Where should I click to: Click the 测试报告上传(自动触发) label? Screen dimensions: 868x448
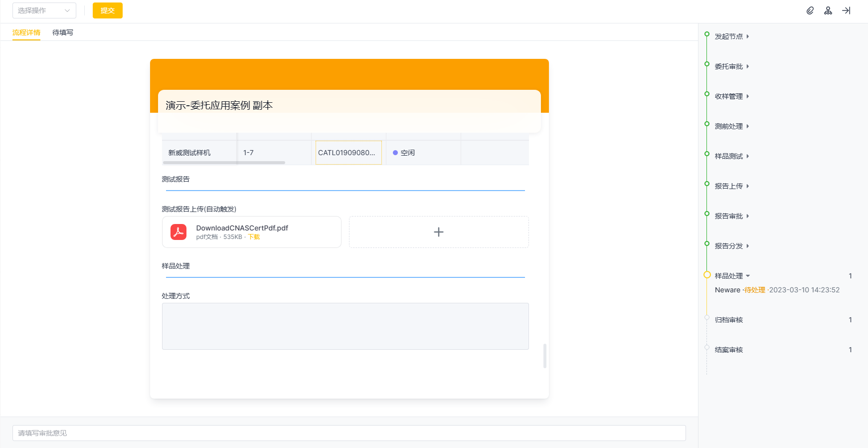199,209
